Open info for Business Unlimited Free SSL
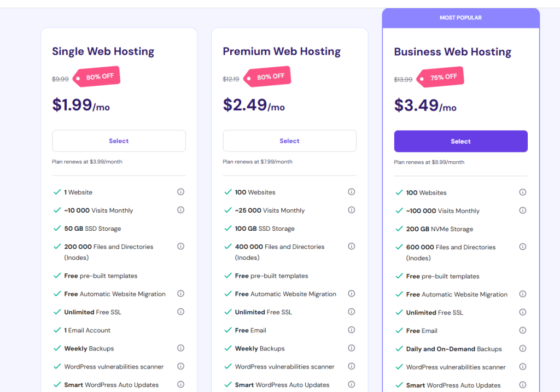 point(522,313)
